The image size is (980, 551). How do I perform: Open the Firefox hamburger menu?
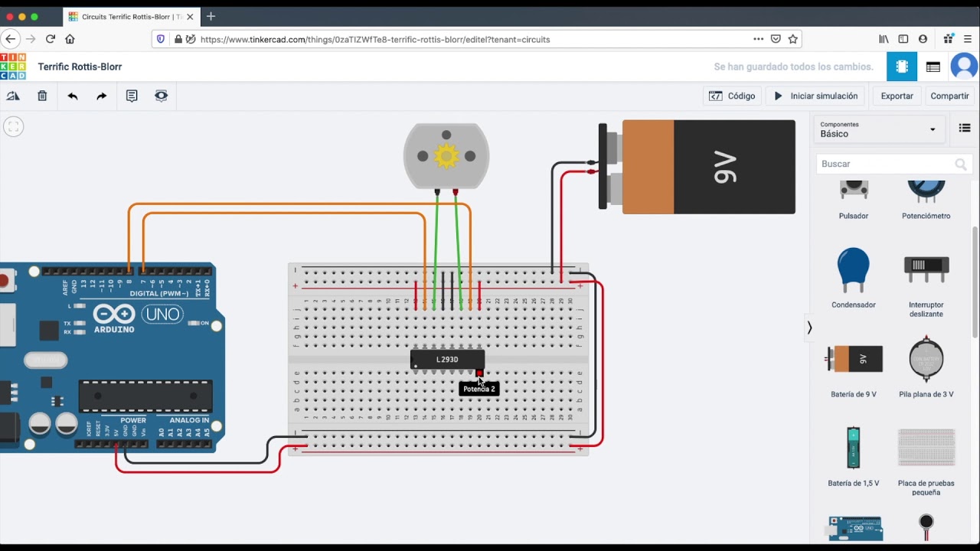tap(968, 39)
